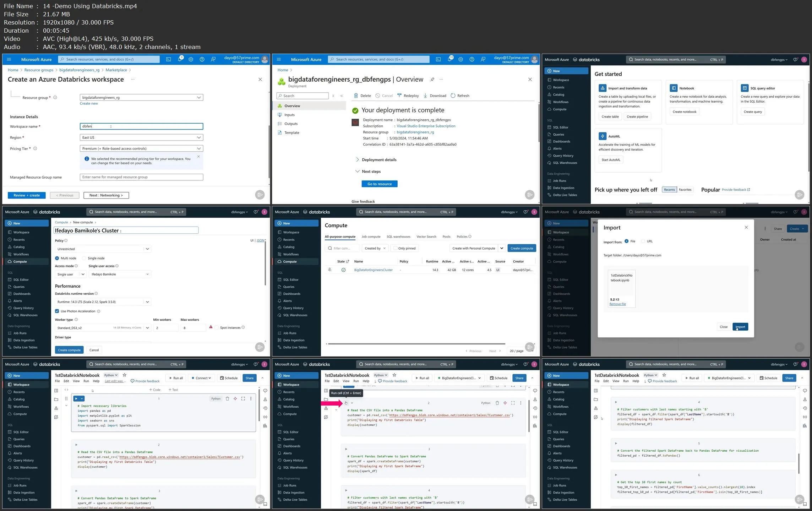Open notifications bell in deployment Overview Azure header
This screenshot has height=511, width=812.
(x=450, y=59)
